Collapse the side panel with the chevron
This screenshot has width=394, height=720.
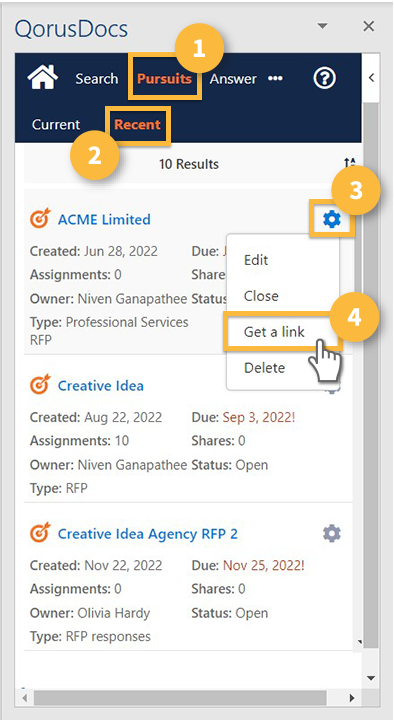371,78
